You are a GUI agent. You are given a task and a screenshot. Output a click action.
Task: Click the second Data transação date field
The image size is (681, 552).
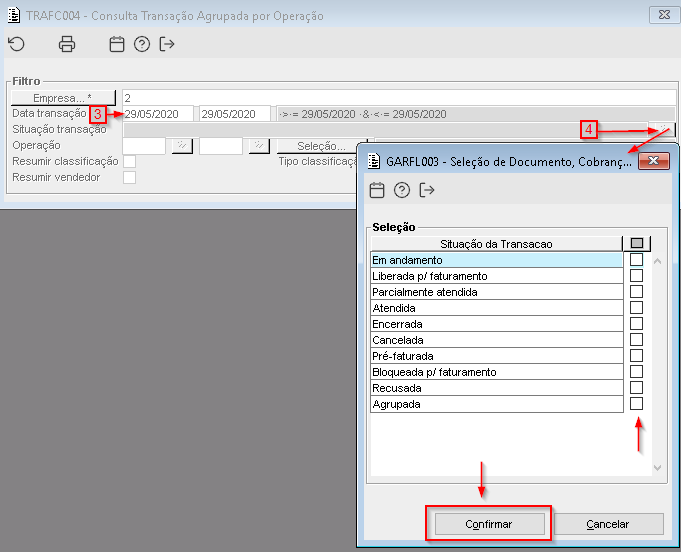coord(235,114)
